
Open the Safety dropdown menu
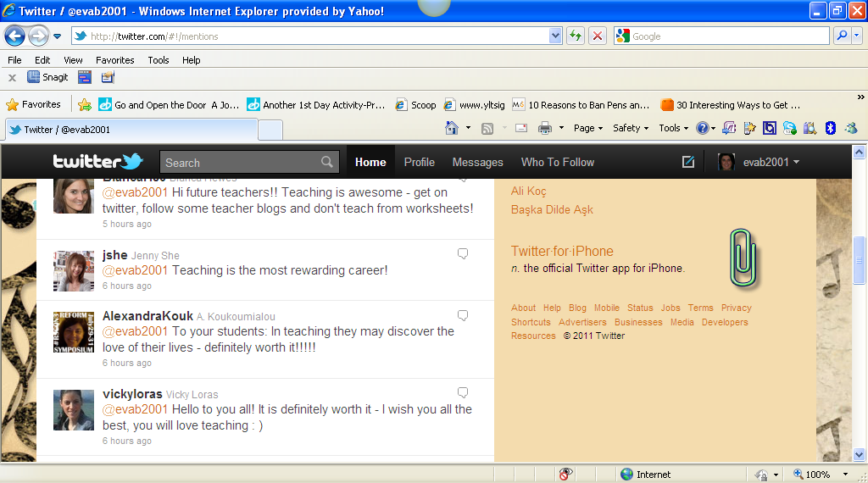tap(631, 128)
